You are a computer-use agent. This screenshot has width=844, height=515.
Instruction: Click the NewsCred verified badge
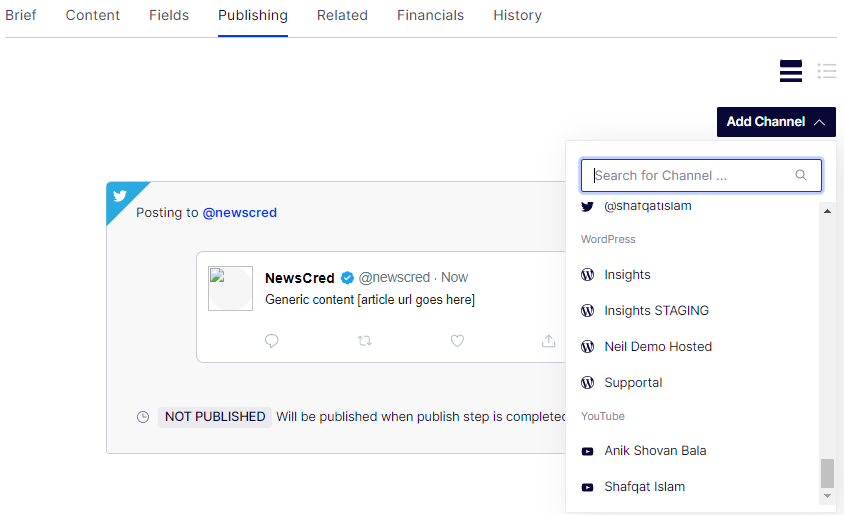[x=347, y=278]
